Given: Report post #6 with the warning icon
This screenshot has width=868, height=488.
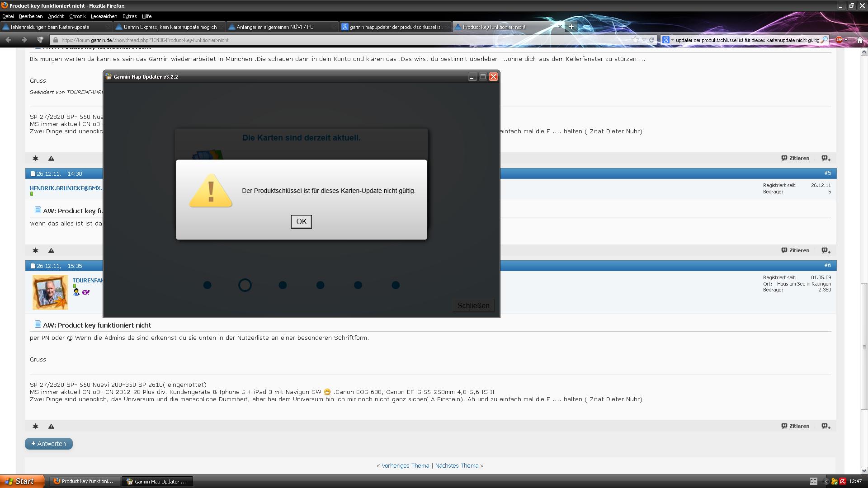Looking at the screenshot, I should pos(51,426).
